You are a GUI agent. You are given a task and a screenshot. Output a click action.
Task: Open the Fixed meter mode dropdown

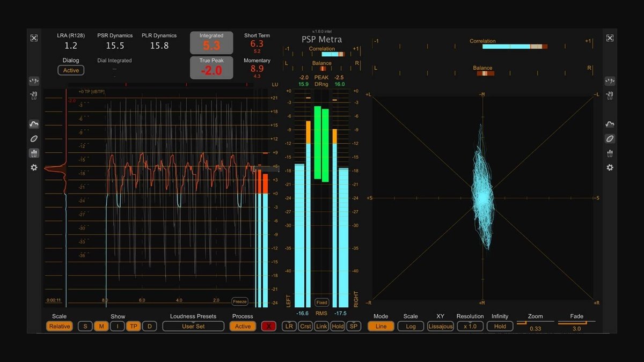click(x=321, y=302)
